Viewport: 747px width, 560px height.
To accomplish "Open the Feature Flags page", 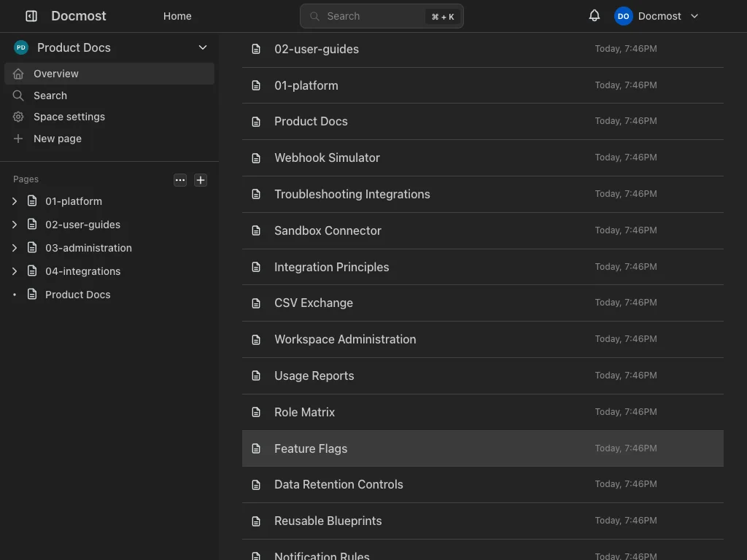I will [x=483, y=448].
